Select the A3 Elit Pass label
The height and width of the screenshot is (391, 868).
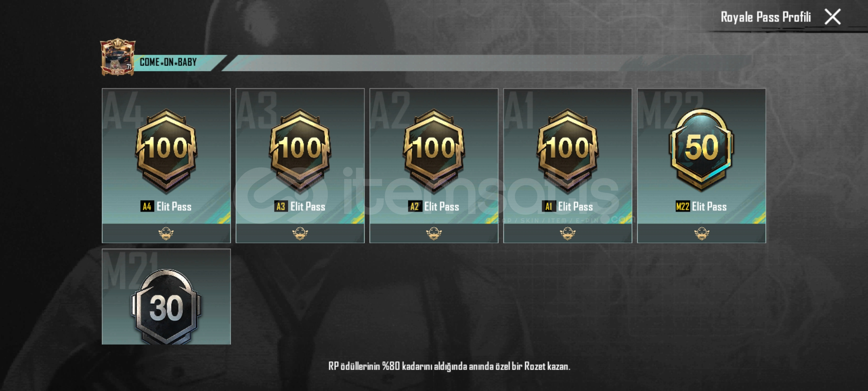(x=300, y=207)
